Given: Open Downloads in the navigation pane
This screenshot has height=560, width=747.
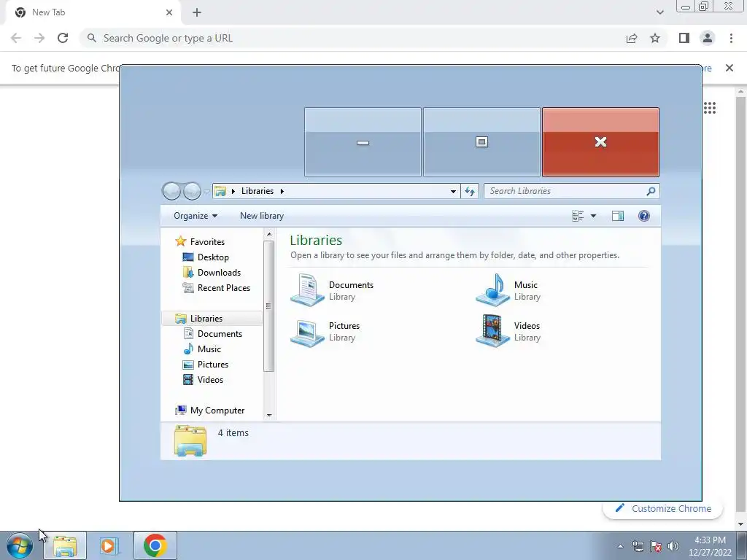Looking at the screenshot, I should pos(212,273).
